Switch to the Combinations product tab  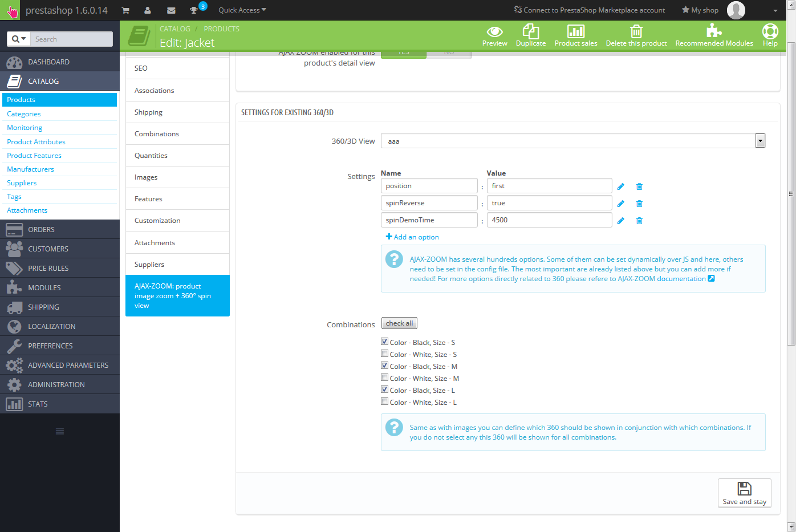click(157, 134)
